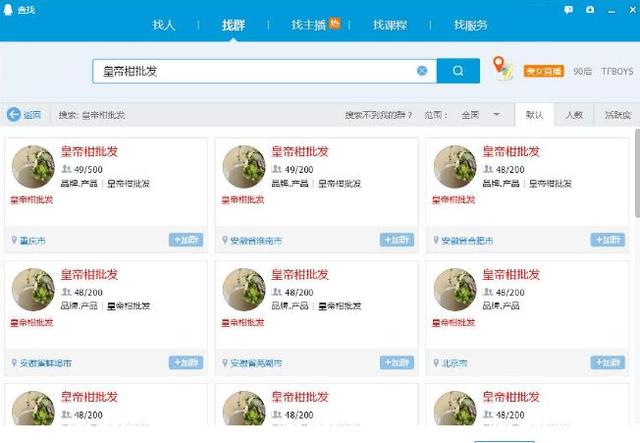
Task: Click the 安徽省芜湖市 location text
Action: 256,363
